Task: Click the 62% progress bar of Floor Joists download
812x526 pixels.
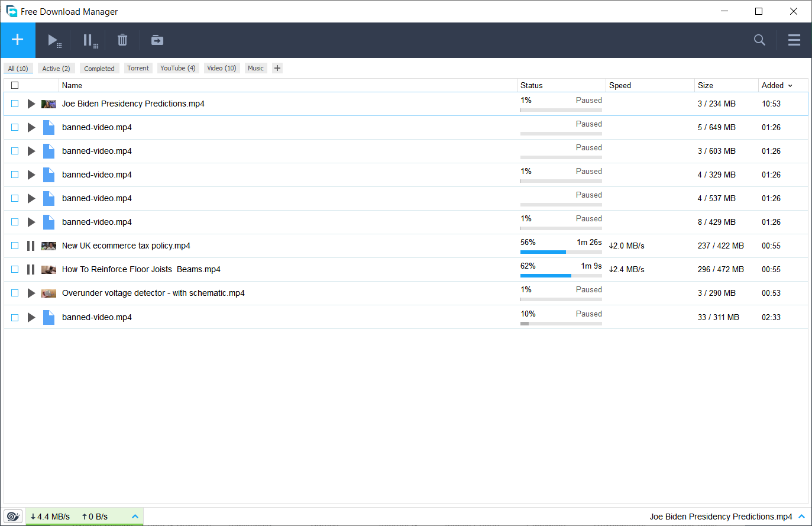Action: pyautogui.click(x=561, y=276)
